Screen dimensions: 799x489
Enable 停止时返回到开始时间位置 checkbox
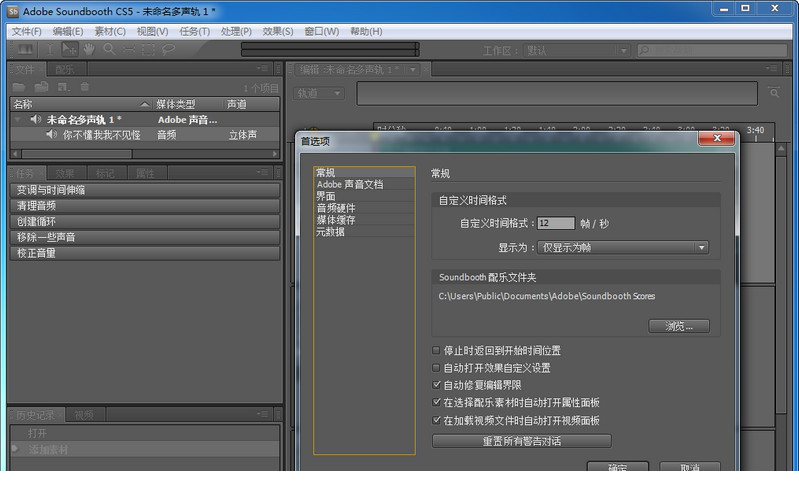[436, 350]
